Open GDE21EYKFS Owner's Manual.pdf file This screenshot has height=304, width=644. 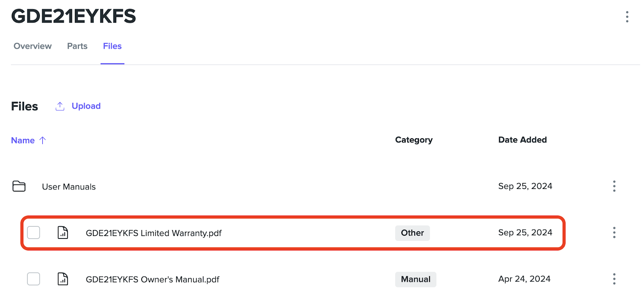pyautogui.click(x=153, y=279)
